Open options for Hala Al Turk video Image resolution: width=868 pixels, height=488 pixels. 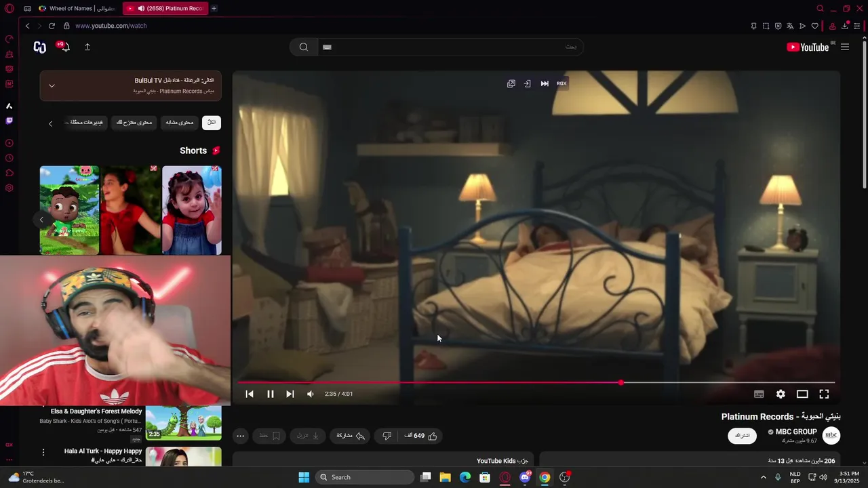[43, 452]
